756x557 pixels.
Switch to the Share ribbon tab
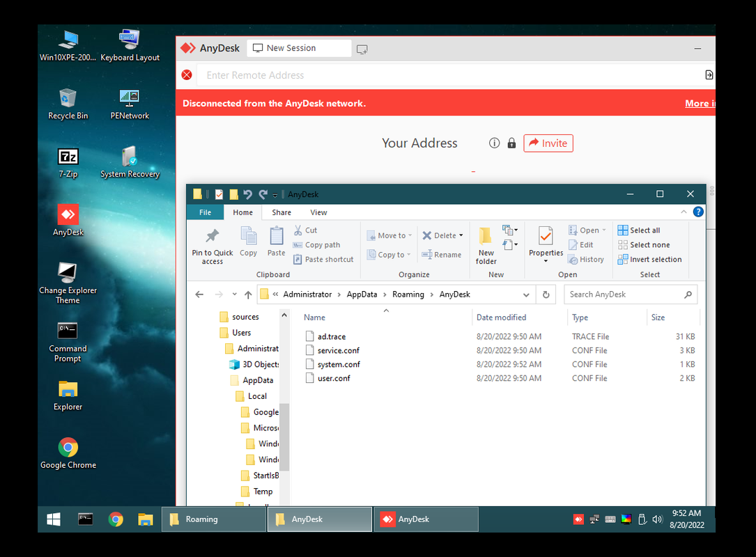pos(281,212)
